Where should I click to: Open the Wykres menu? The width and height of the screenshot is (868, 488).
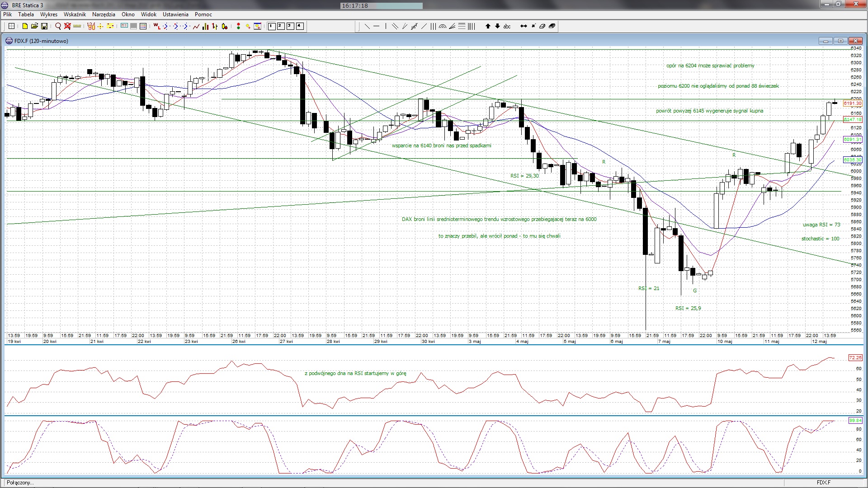48,14
